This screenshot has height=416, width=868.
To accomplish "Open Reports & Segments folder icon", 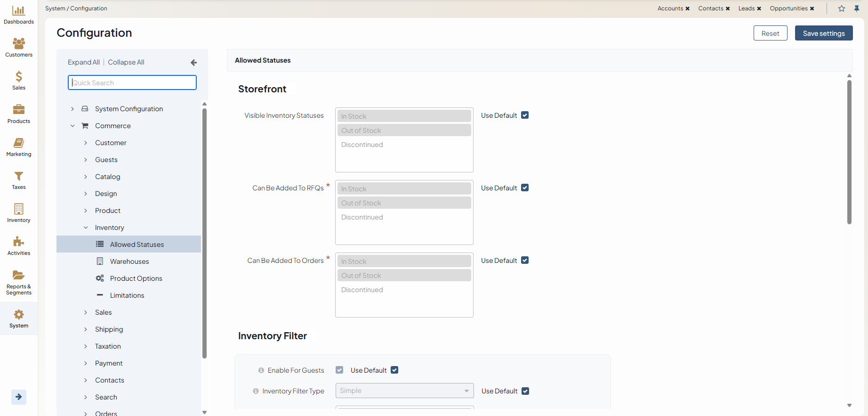I will tap(19, 275).
